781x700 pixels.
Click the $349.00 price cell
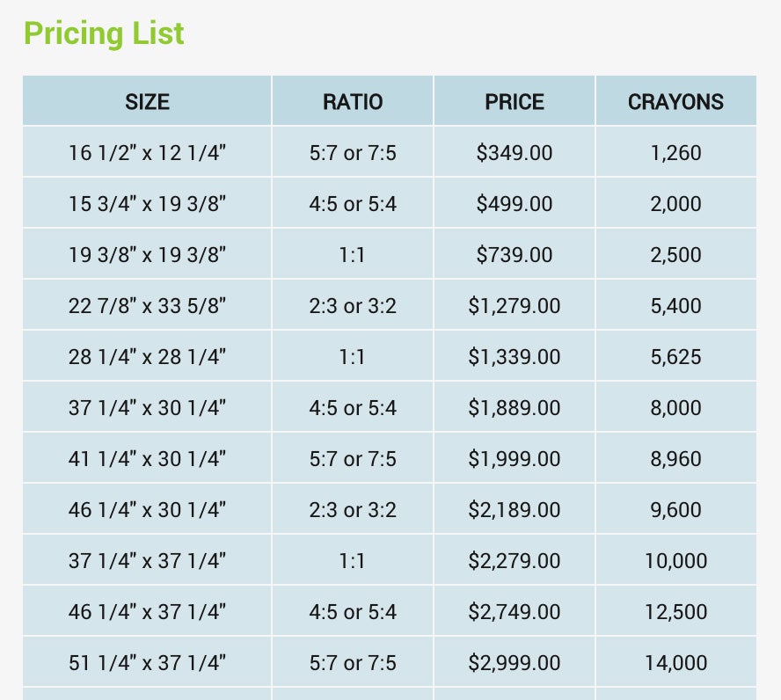click(x=515, y=153)
